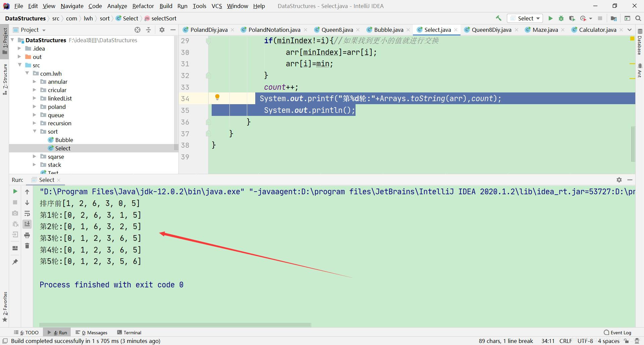Switch to the Queen8.java tab
644x345 pixels.
(337, 30)
